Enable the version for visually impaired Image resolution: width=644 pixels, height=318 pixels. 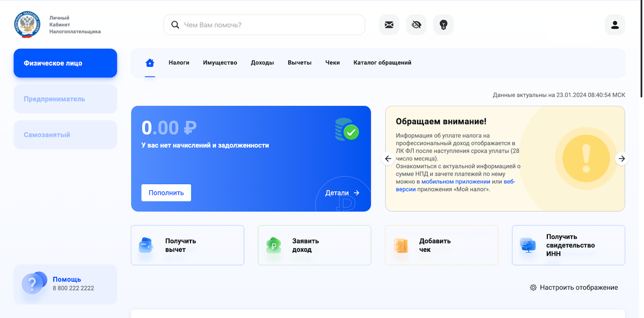coord(416,24)
